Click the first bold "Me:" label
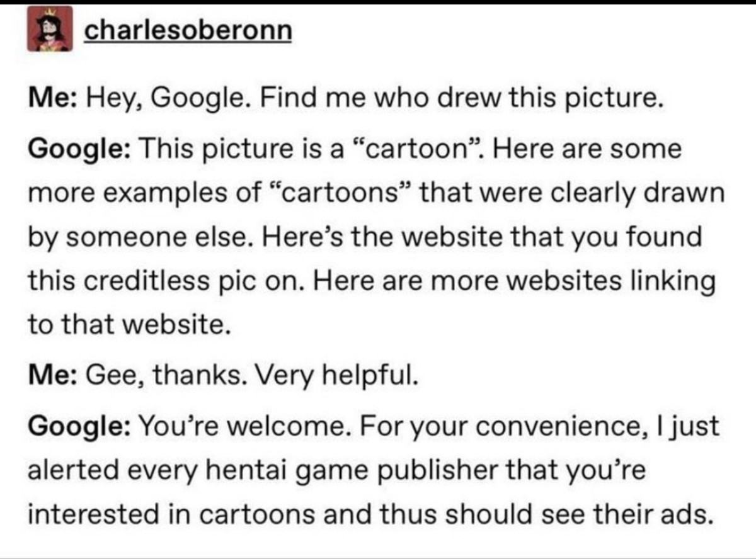The height and width of the screenshot is (559, 756). [54, 99]
